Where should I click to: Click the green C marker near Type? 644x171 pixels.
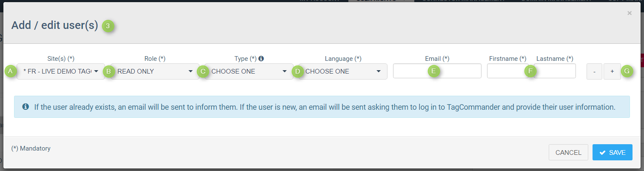[x=203, y=71]
